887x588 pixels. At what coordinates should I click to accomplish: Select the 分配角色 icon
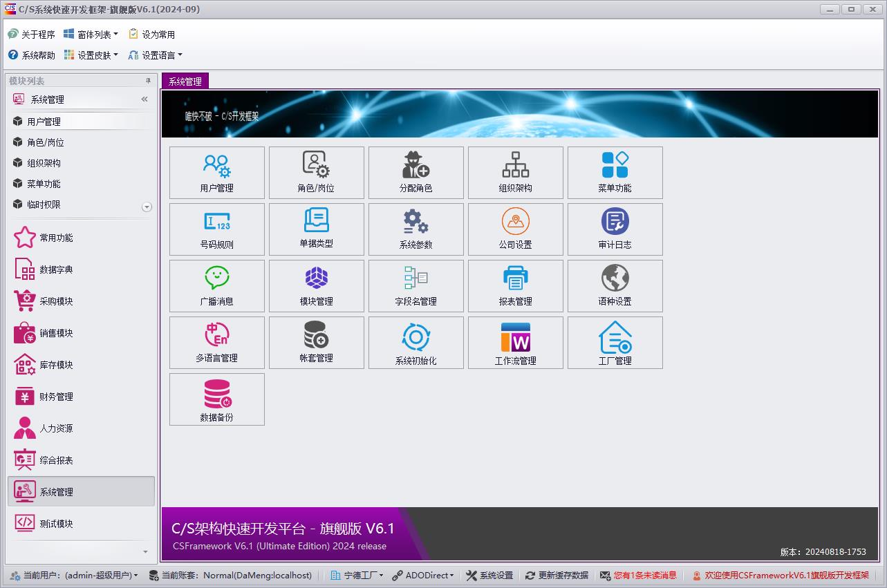click(416, 172)
